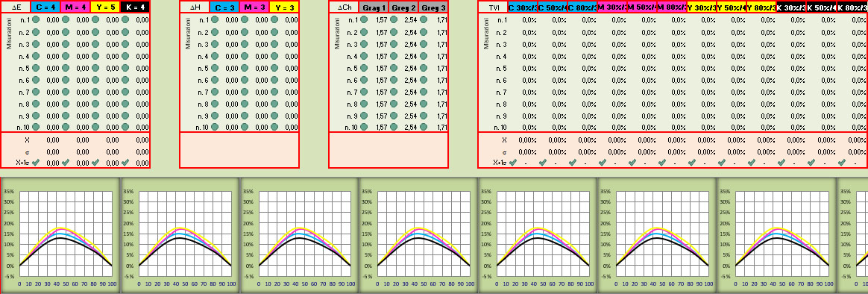Click green status dot for ΔE C row n. 1
The image size is (868, 294).
point(36,20)
